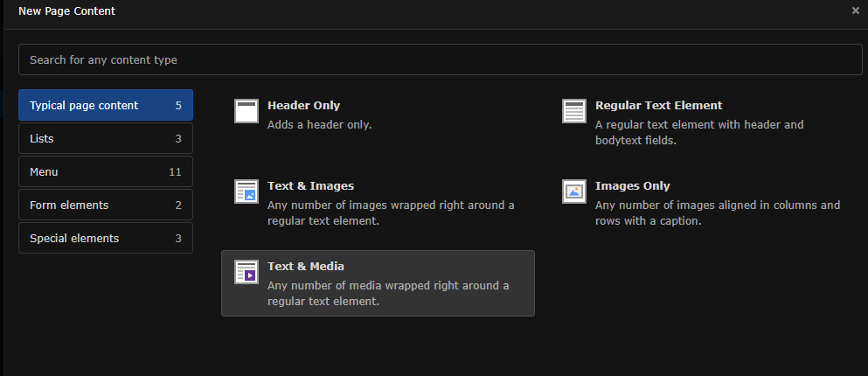Open the Special elements category

coord(106,238)
